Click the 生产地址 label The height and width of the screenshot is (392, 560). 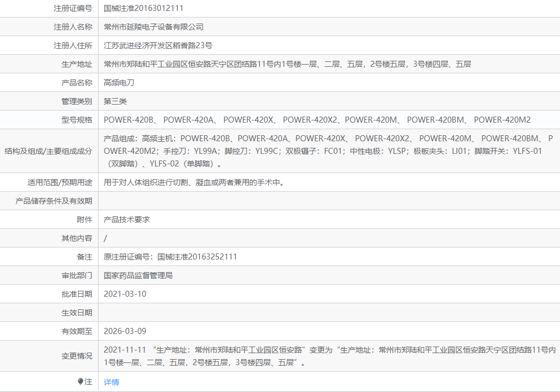coord(77,64)
